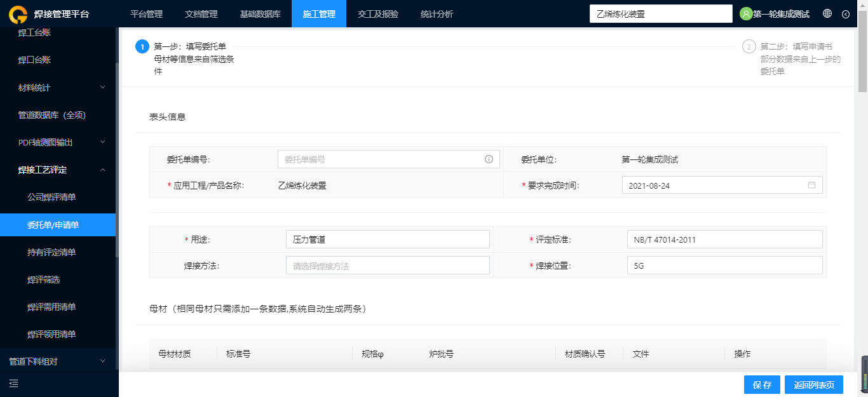The width and height of the screenshot is (868, 397).
Task: Click 标准号 column header
Action: point(238,354)
